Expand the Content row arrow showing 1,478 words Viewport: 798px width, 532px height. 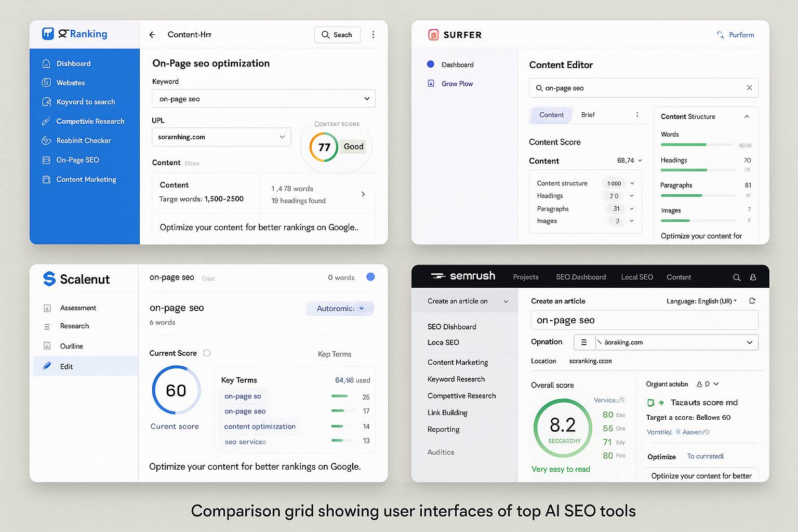pos(363,194)
